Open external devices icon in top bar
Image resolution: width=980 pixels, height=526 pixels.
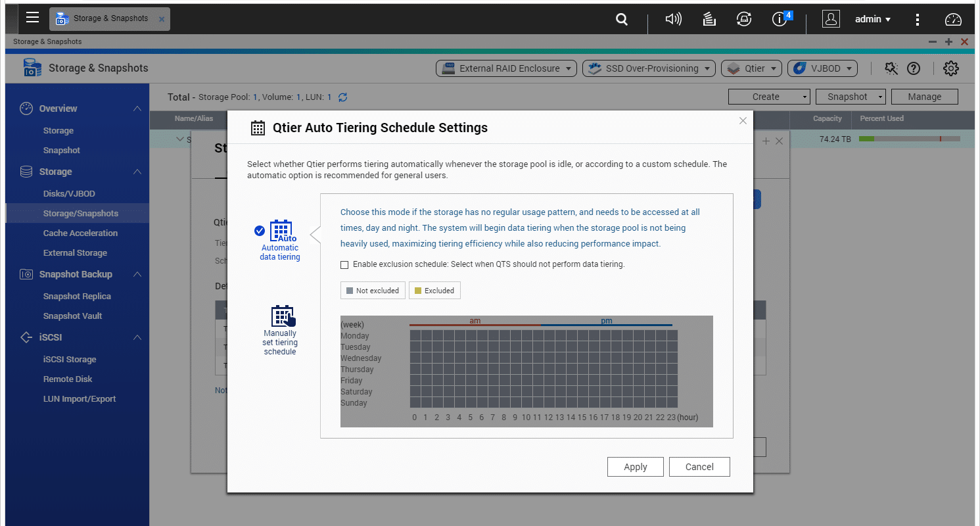tap(743, 20)
